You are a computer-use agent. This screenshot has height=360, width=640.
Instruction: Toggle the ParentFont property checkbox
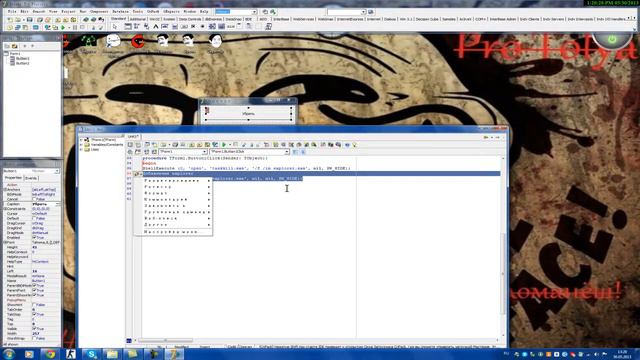tap(34, 290)
